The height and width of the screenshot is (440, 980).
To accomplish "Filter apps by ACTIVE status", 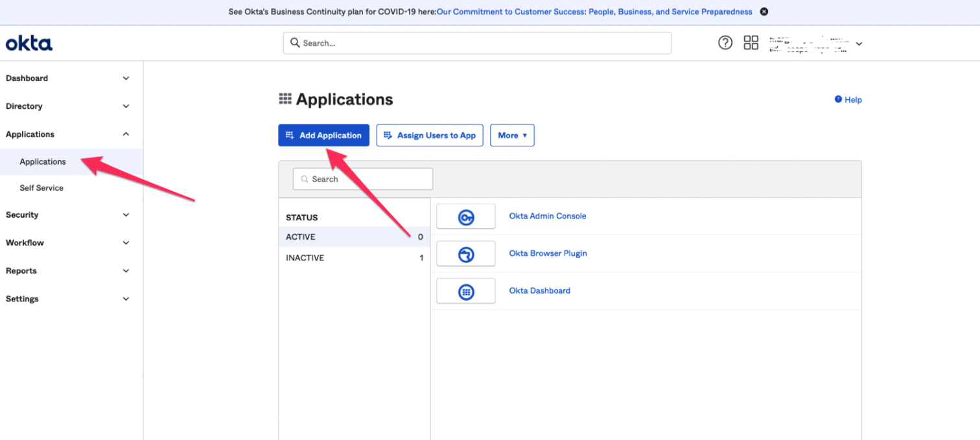I will pos(355,237).
